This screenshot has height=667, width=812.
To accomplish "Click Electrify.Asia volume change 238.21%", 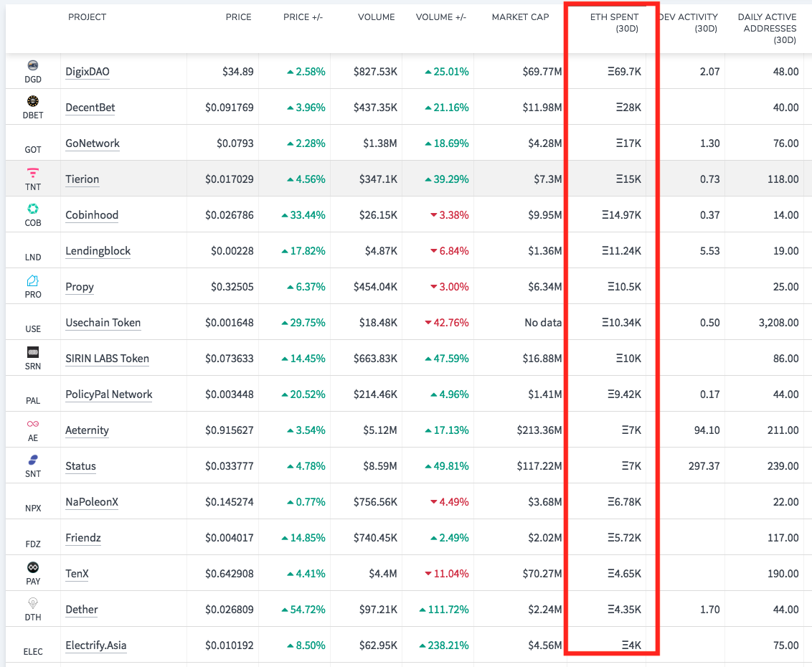I will pos(444,645).
